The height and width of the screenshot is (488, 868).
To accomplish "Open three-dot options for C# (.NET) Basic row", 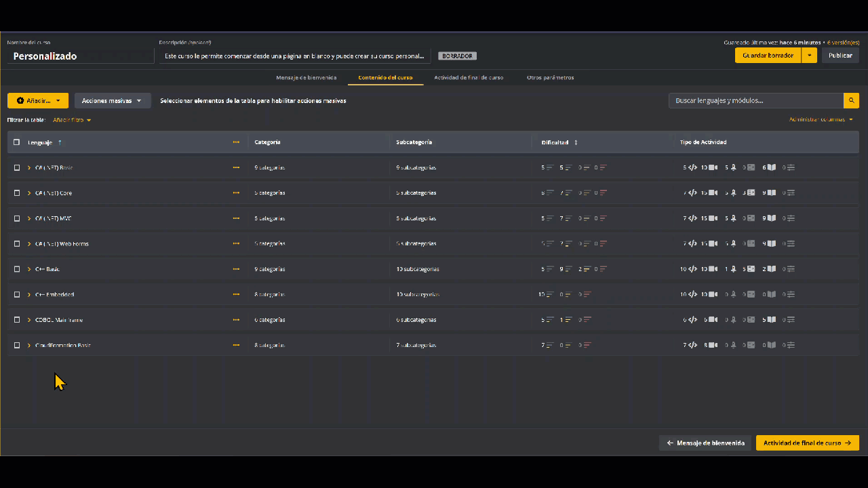I will click(x=236, y=167).
